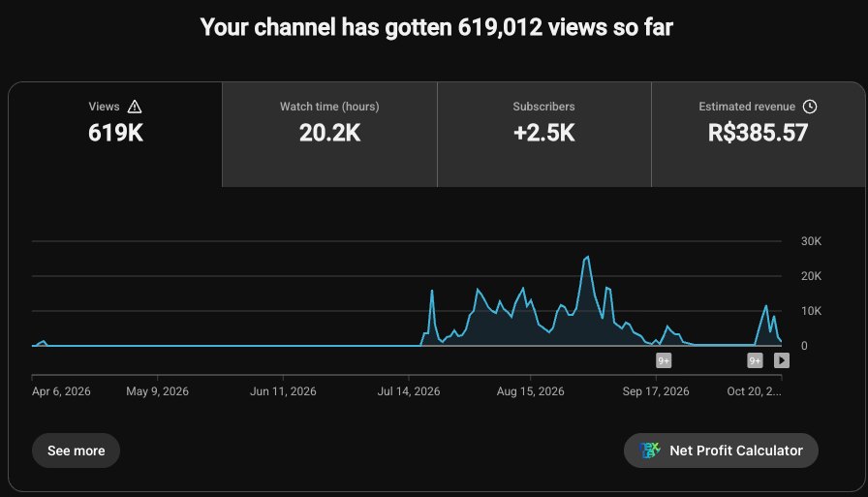Click the highest peak of the views graph
The width and height of the screenshot is (868, 497).
[x=587, y=258]
